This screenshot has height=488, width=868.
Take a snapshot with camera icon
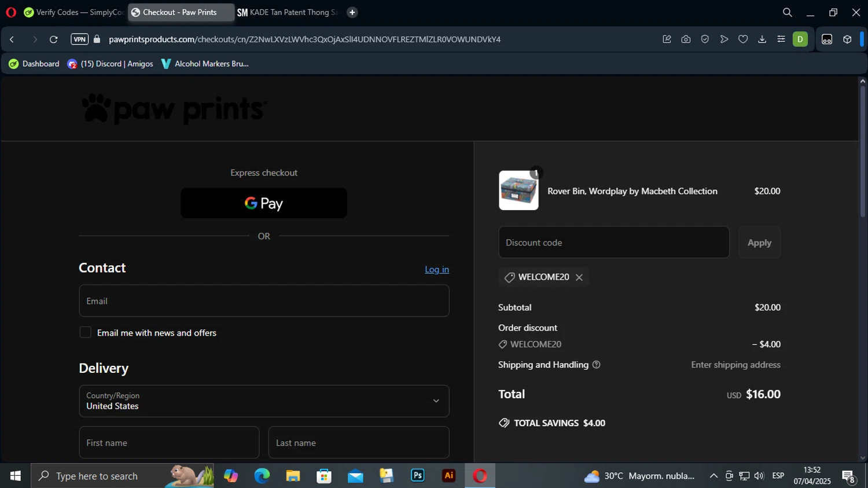pos(686,39)
